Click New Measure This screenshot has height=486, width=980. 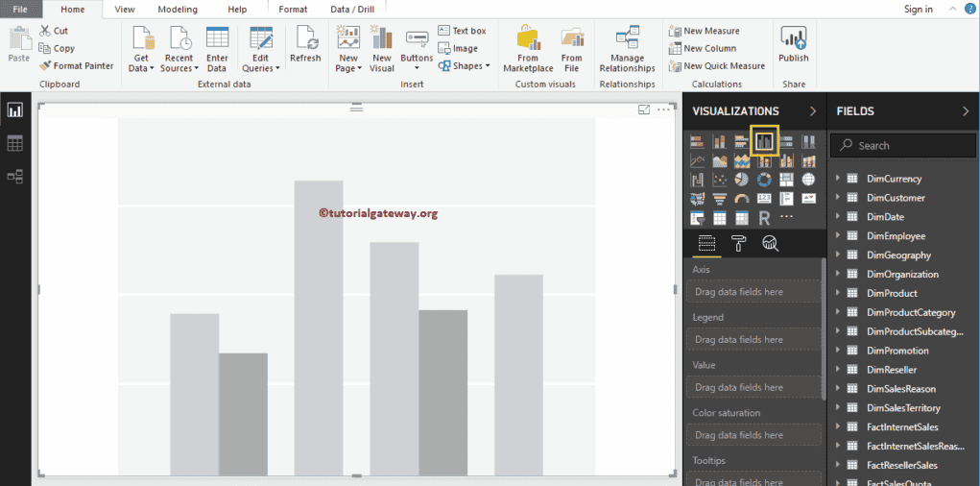coord(704,31)
